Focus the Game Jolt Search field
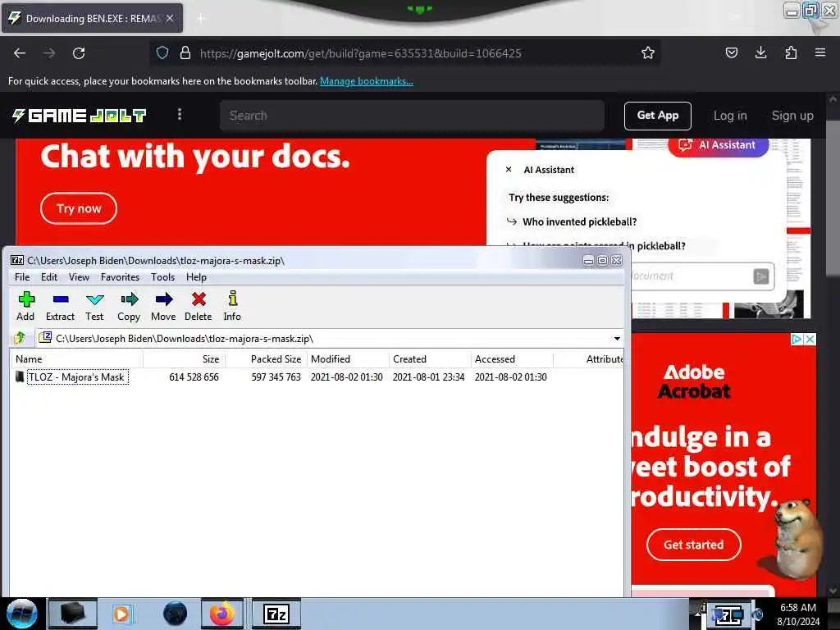 [412, 116]
